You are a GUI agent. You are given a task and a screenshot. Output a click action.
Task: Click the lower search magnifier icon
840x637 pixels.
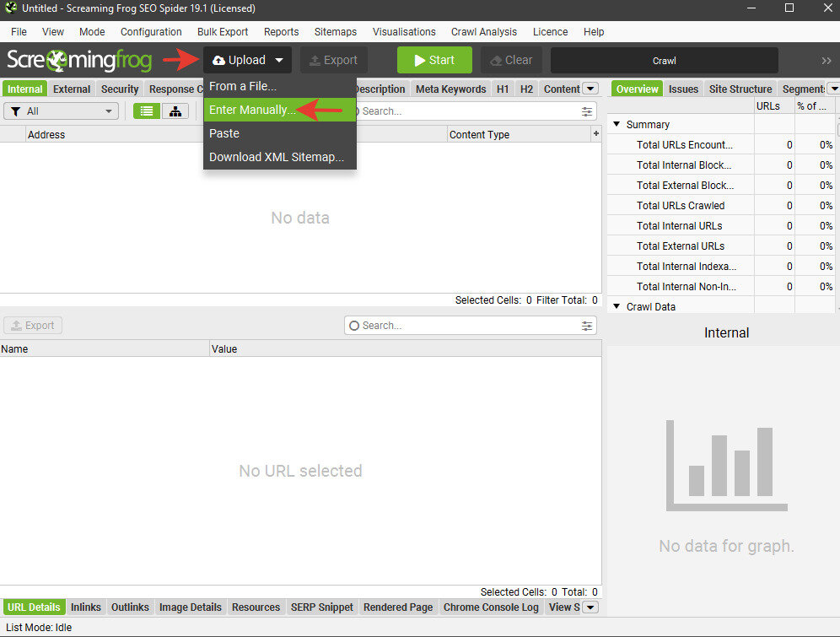tap(354, 326)
